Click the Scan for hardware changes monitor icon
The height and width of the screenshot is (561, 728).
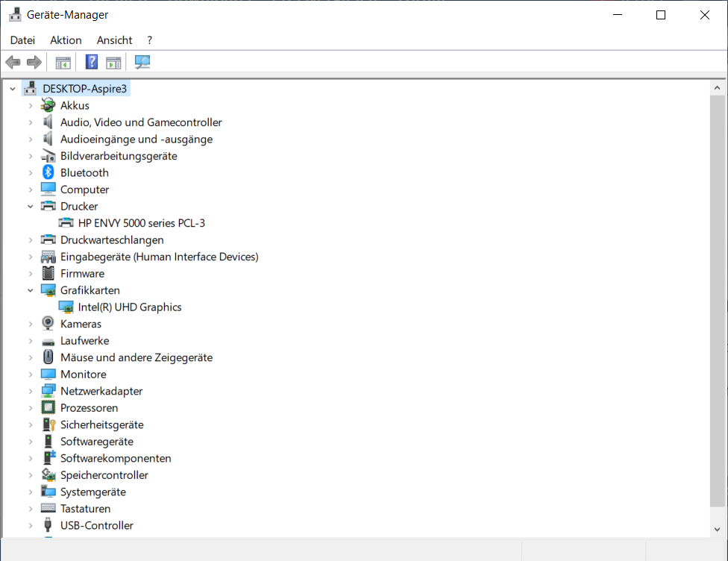point(142,62)
